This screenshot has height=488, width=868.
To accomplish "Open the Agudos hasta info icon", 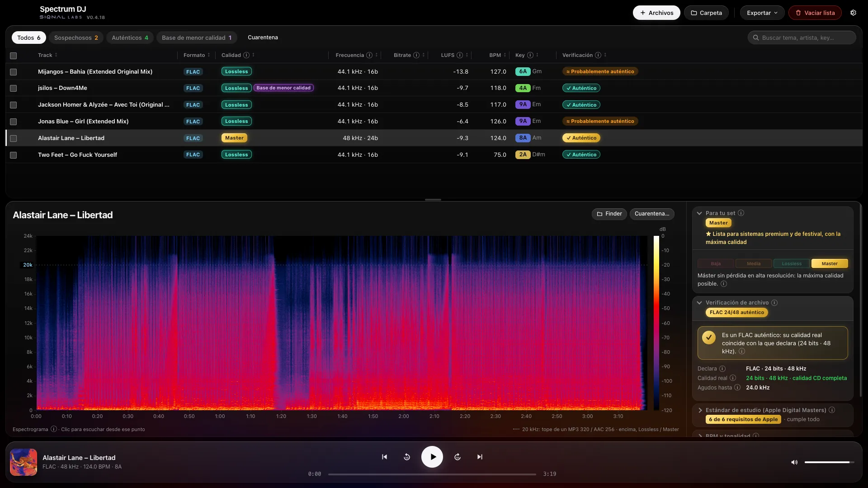I will point(737,388).
